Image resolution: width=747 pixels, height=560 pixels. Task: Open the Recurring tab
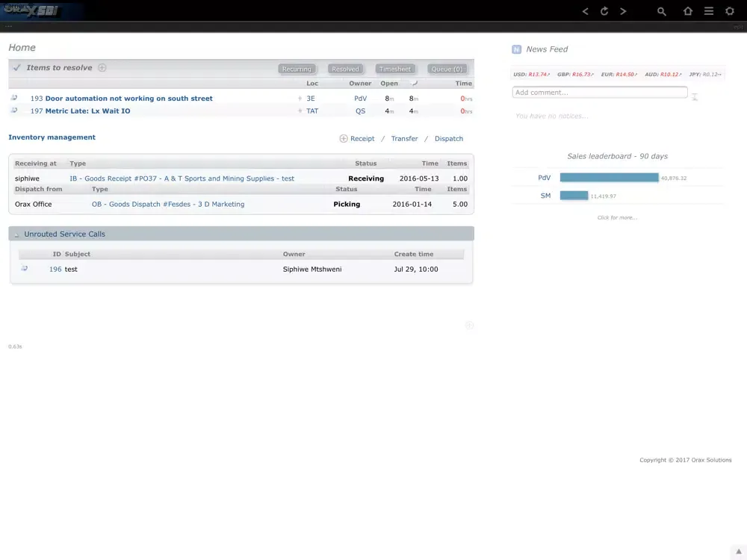point(297,69)
